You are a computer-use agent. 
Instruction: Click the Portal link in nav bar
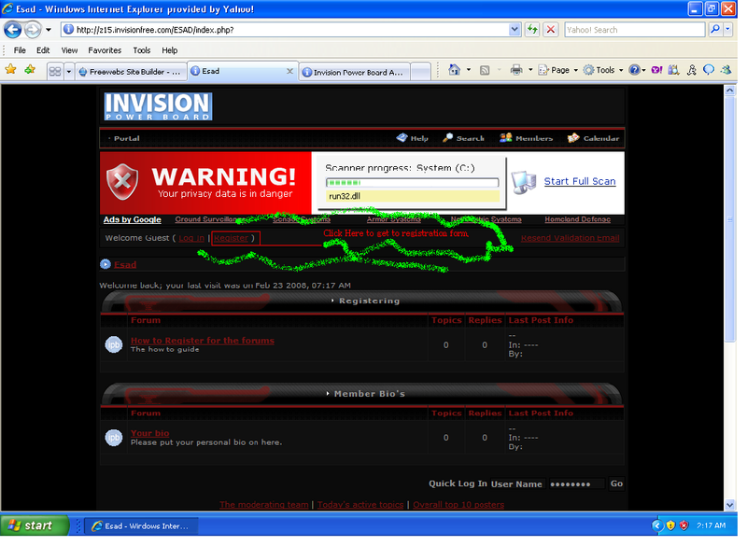[x=126, y=138]
